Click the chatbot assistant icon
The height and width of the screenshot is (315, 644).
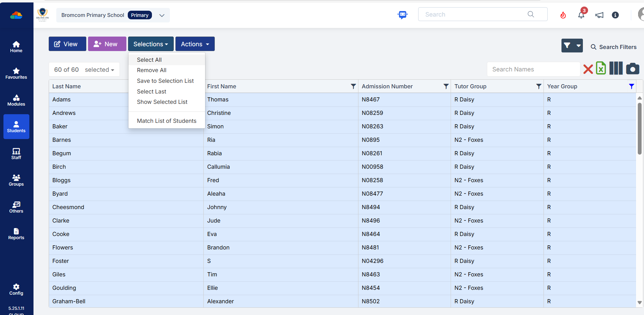point(402,15)
